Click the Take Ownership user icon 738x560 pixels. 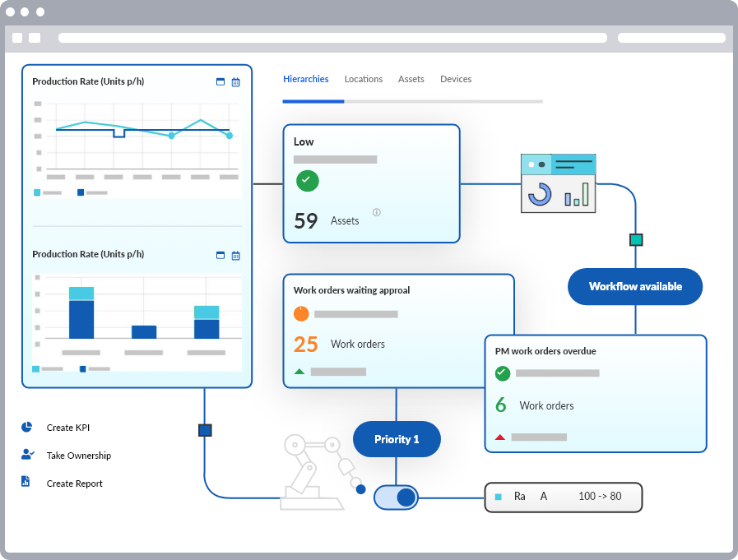pyautogui.click(x=27, y=454)
